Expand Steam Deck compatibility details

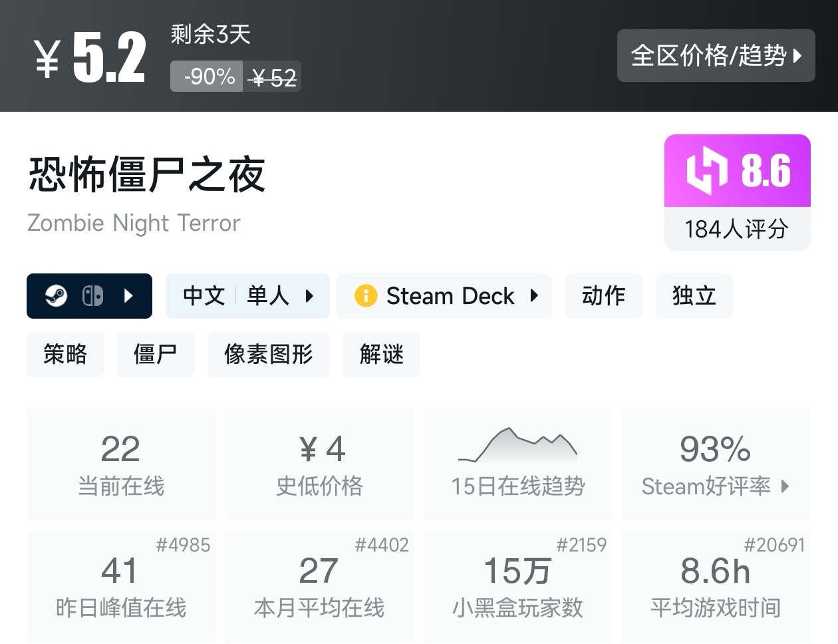tap(534, 295)
